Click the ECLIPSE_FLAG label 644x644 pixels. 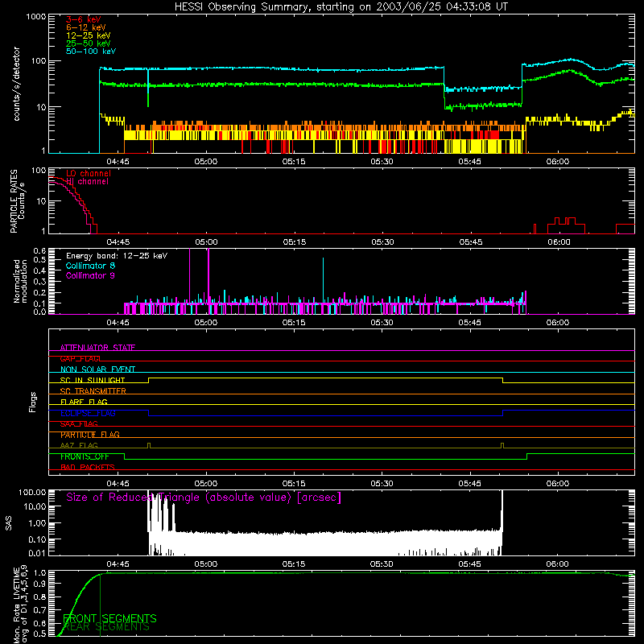point(88,413)
